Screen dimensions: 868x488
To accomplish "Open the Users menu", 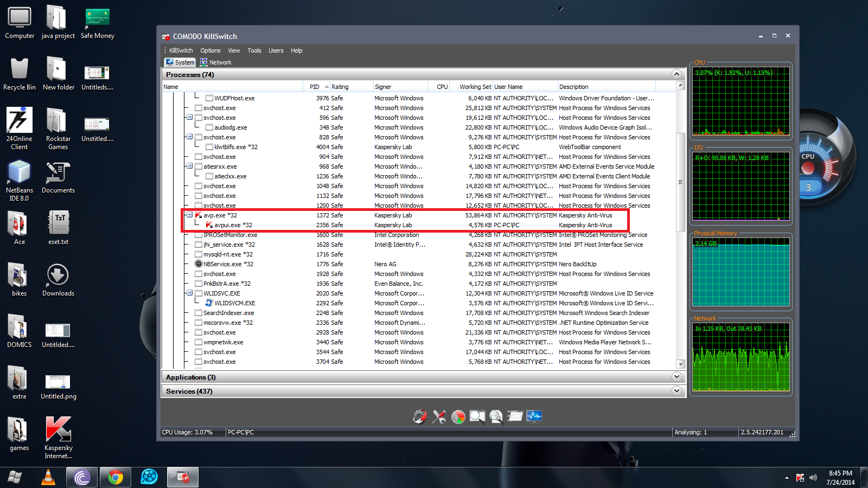I will click(276, 50).
